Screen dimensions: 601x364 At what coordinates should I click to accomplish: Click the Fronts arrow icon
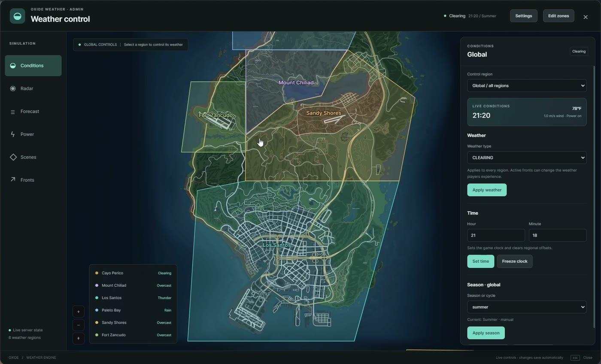point(13,180)
